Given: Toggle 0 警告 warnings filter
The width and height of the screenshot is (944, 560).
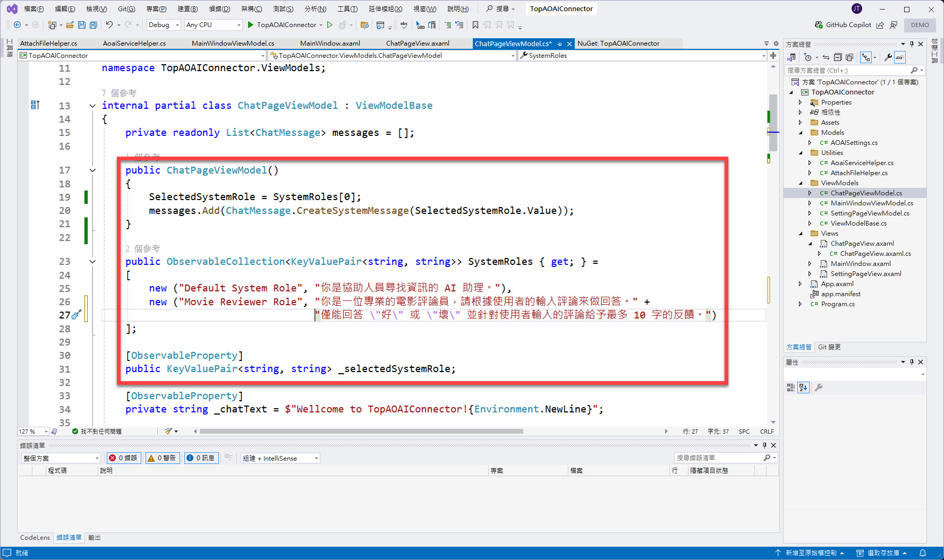Looking at the screenshot, I should (162, 458).
